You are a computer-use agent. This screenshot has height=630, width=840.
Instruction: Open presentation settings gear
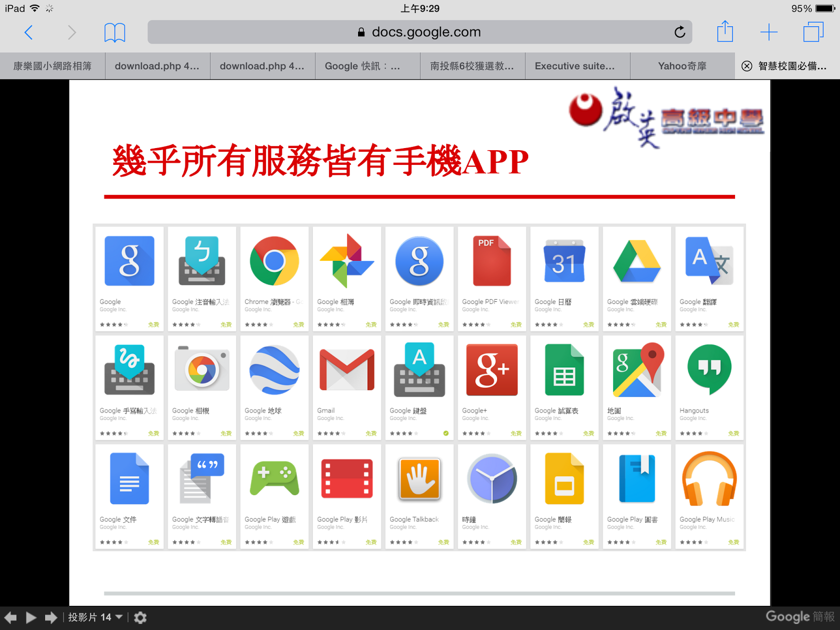tap(140, 617)
